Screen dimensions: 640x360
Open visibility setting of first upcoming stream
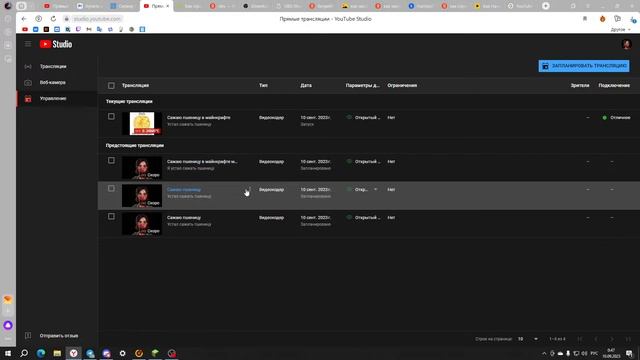(363, 162)
